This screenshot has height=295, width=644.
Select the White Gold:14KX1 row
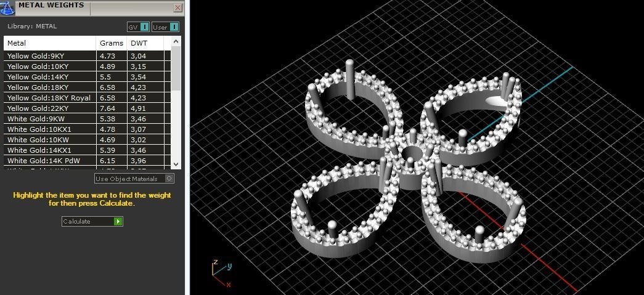pyautogui.click(x=87, y=150)
